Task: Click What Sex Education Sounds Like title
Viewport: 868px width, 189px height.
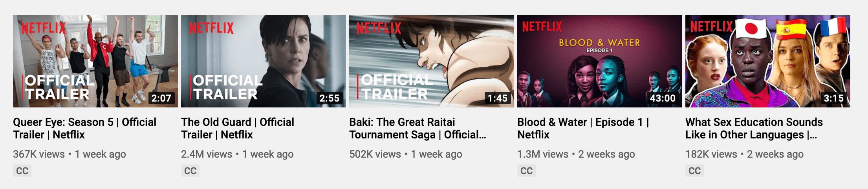Action: [754, 128]
